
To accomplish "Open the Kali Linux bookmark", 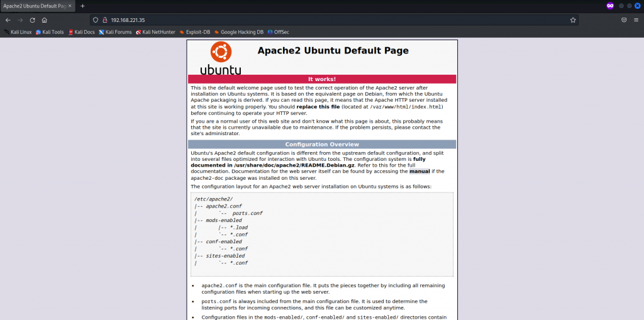I will point(18,32).
